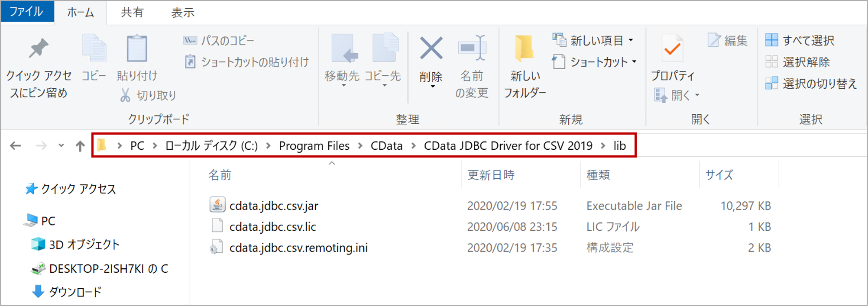Select Downloads (ダウンロード) in navigation pane
Screen dimensions: 868x306
pos(67,292)
